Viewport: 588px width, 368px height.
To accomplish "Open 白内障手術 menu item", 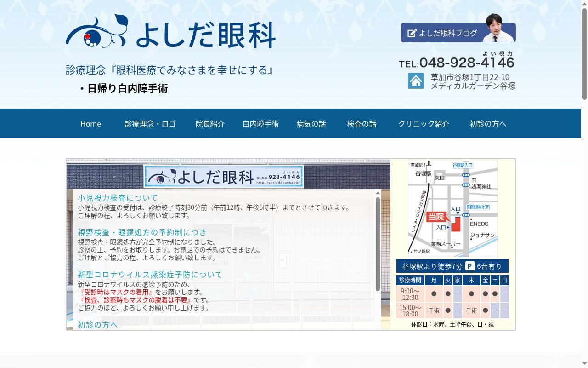I will tap(260, 124).
